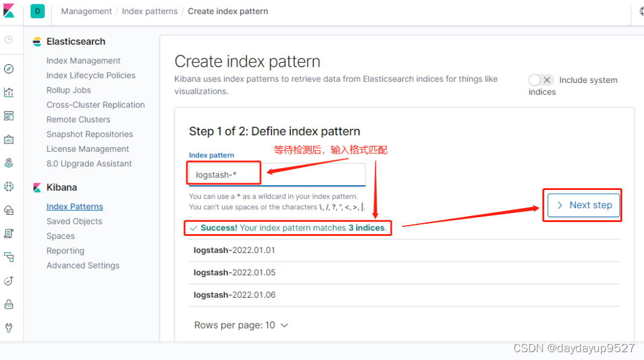This screenshot has width=644, height=360.
Task: Click the Elasticsearch section heading
Action: (x=76, y=42)
